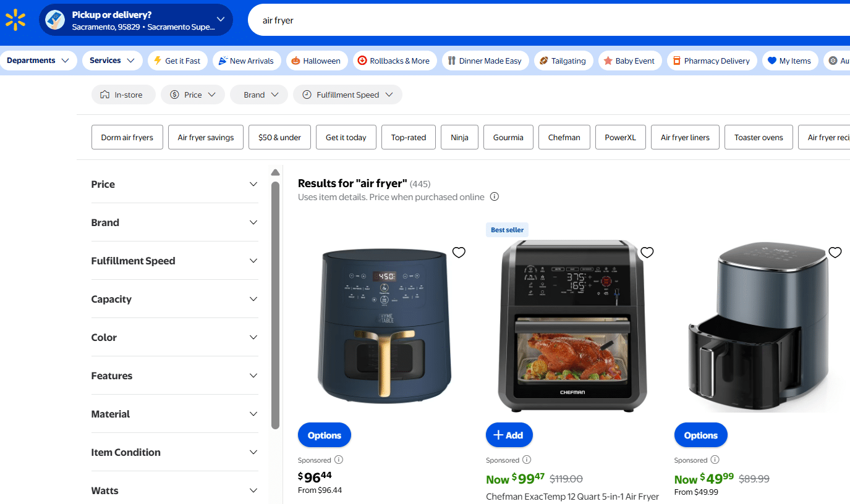850x504 pixels.
Task: Open the Fulfillment Speed filter dropdown
Action: (x=347, y=94)
